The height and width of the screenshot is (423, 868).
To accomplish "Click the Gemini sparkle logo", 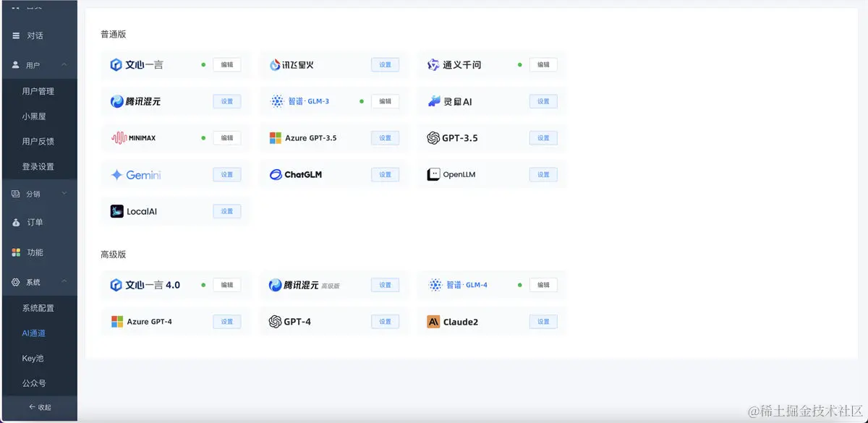I will pos(116,174).
